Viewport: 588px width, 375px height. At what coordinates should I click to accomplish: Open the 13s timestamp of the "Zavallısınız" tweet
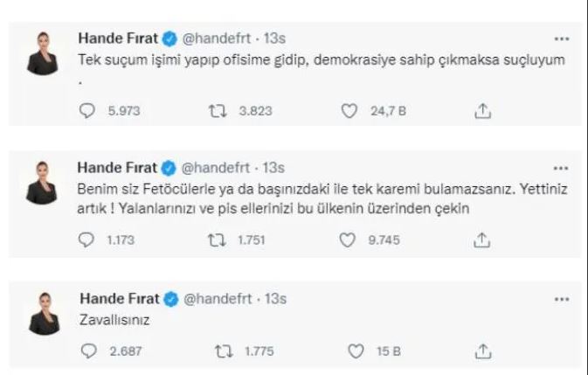tap(273, 298)
